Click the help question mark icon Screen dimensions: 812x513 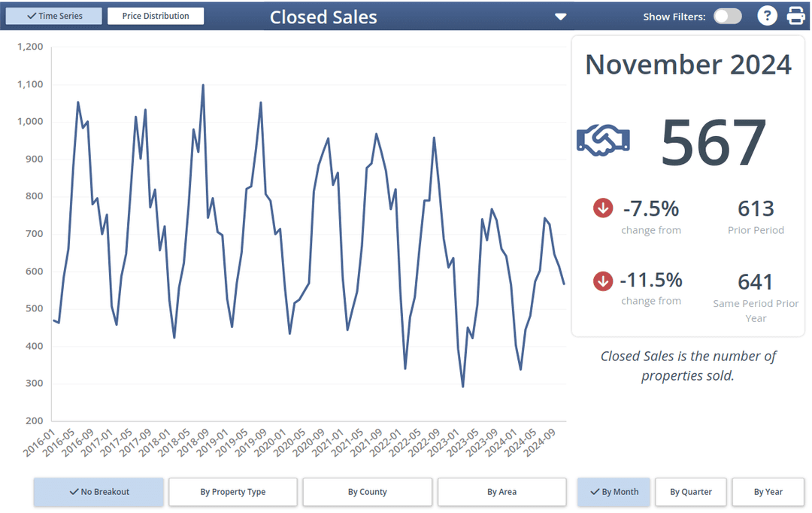point(766,16)
